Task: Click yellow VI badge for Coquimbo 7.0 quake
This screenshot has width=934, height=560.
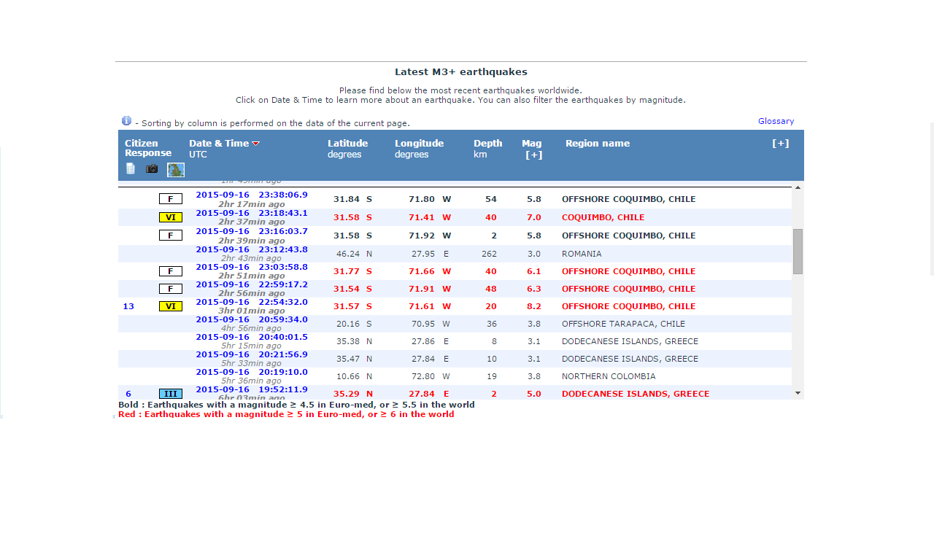Action: [171, 217]
